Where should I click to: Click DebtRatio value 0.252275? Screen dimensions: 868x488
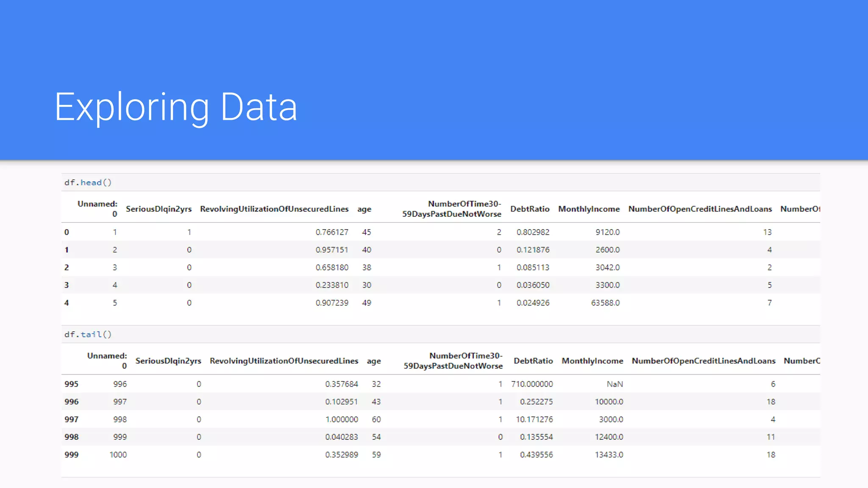pyautogui.click(x=536, y=402)
